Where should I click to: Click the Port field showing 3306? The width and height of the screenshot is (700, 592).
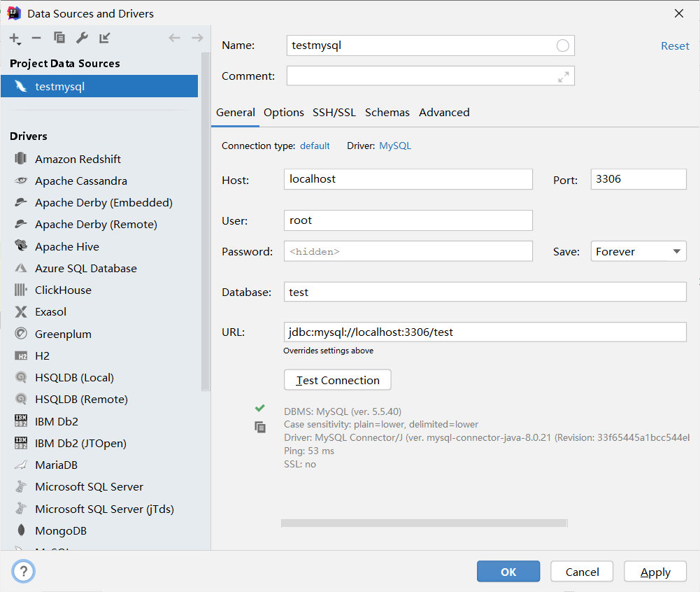click(x=638, y=179)
